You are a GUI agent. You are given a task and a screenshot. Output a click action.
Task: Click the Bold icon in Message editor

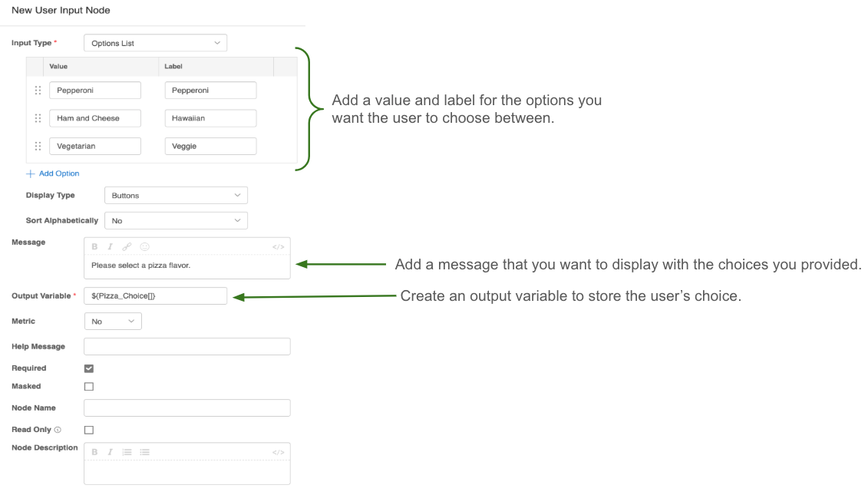[x=94, y=247]
